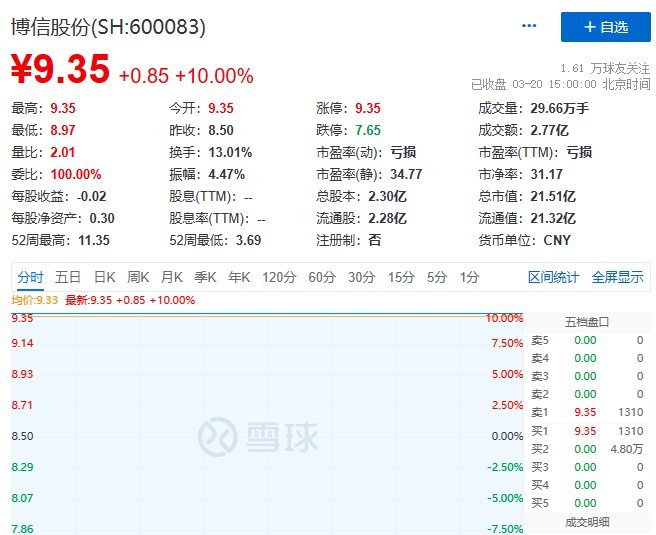
Task: Click the 每股净资产 value 0.30
Action: coord(102,218)
